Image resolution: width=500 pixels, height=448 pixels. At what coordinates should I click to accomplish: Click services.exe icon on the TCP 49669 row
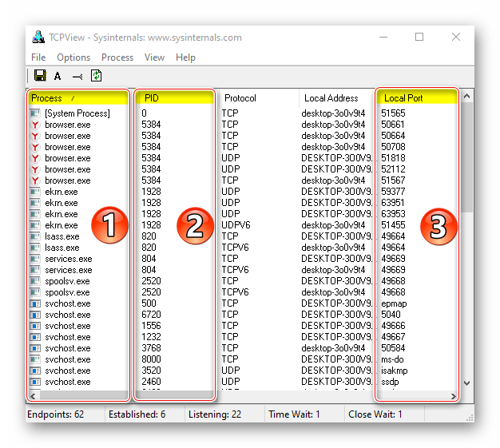[x=35, y=259]
